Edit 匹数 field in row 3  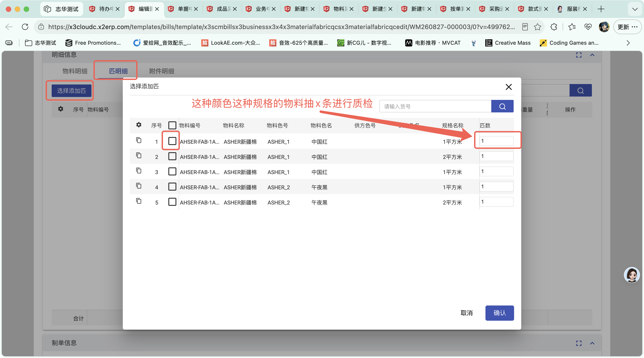pyautogui.click(x=496, y=172)
